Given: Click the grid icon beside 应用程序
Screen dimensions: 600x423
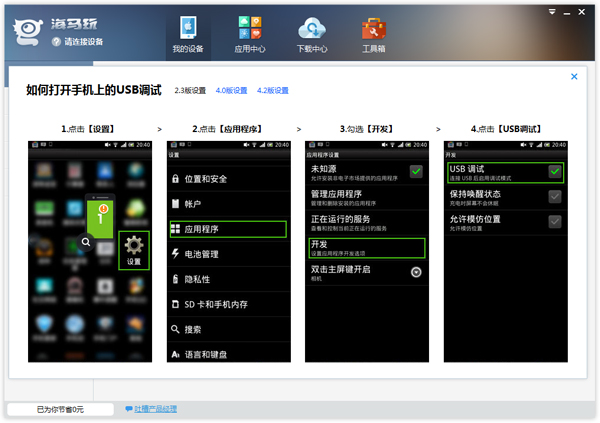Looking at the screenshot, I should pyautogui.click(x=175, y=229).
